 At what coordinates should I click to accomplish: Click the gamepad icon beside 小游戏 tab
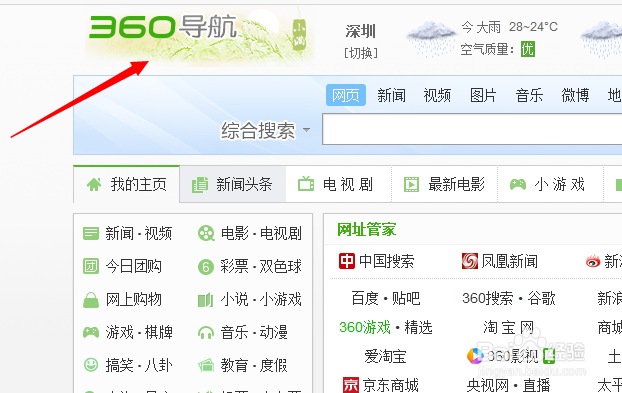(518, 184)
